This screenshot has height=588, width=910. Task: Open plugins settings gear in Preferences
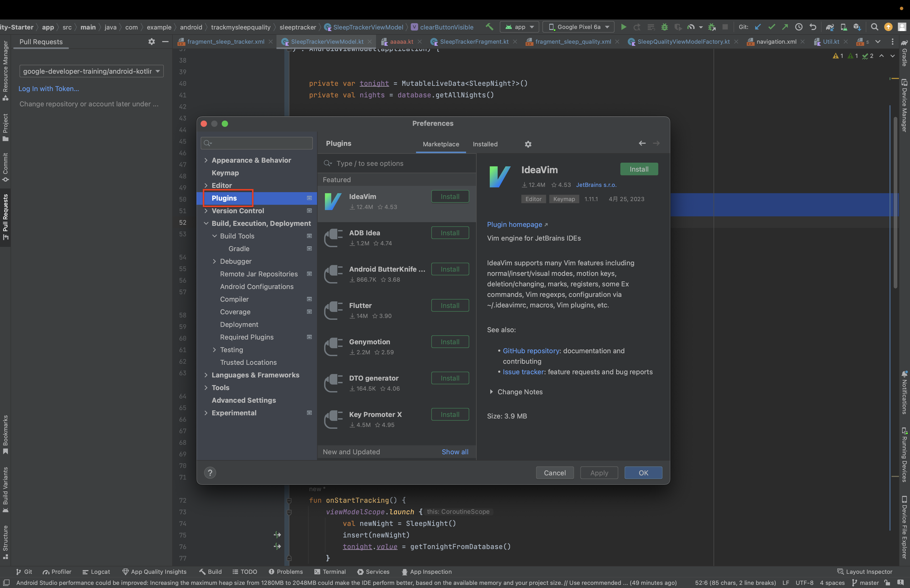pos(528,144)
